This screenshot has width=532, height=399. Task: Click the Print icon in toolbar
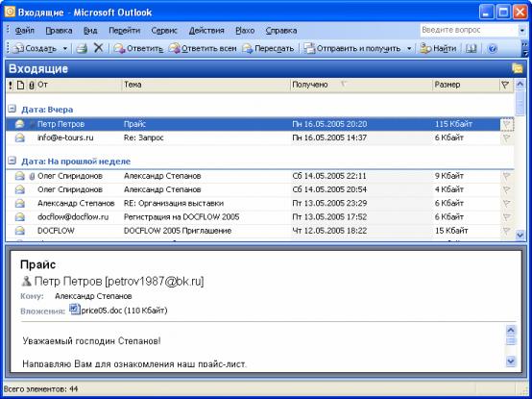click(x=82, y=49)
